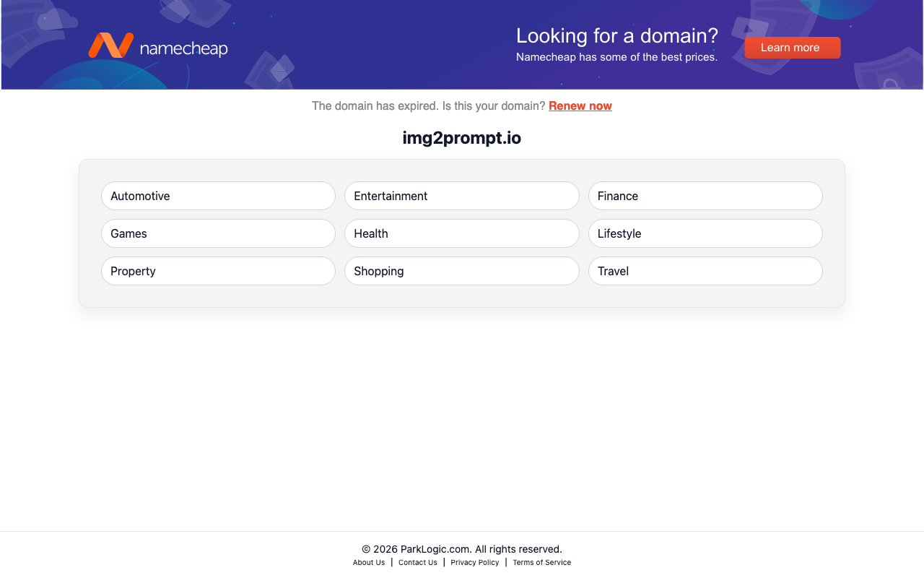Click the Looking for a domain banner text
The width and height of the screenshot is (924, 578).
[x=616, y=35]
